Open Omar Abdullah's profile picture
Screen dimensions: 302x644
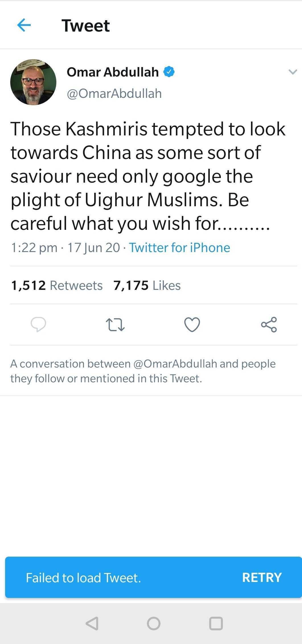33,82
